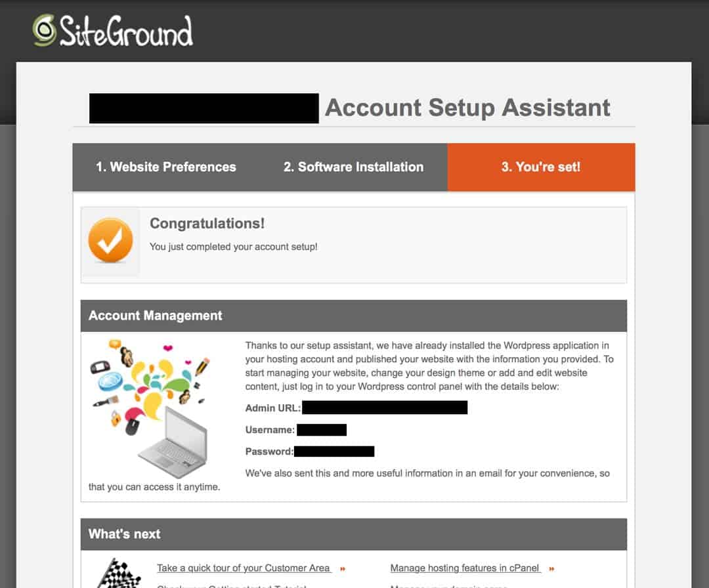Click arrow icon after cPanel link
The height and width of the screenshot is (588, 709).
pos(551,569)
